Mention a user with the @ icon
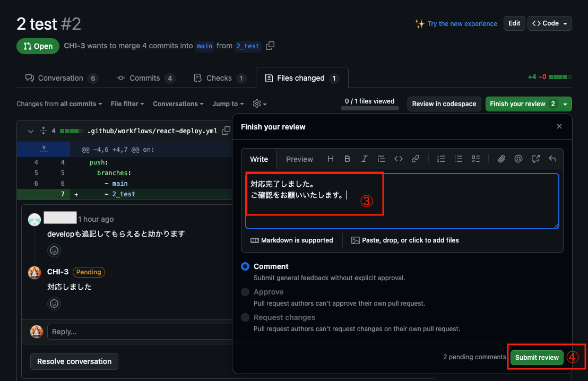588x381 pixels. (518, 159)
